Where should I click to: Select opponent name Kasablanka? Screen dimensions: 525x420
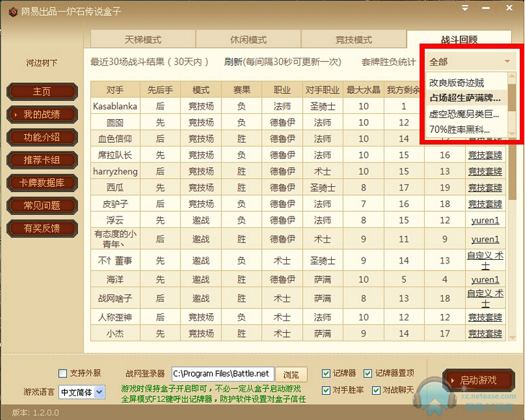pyautogui.click(x=115, y=106)
